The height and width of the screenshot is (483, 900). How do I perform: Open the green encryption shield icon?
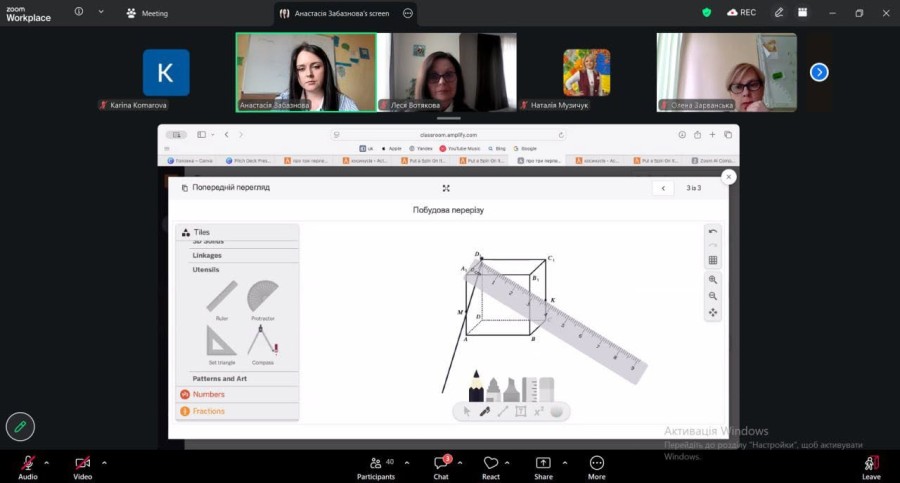point(707,12)
